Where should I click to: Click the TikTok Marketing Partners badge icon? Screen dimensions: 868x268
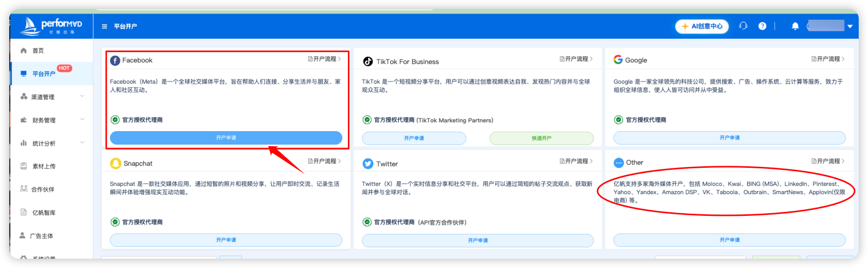(367, 120)
